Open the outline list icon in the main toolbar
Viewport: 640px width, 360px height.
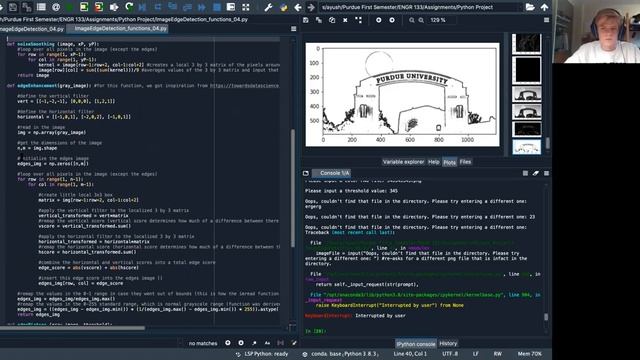tap(41, 7)
